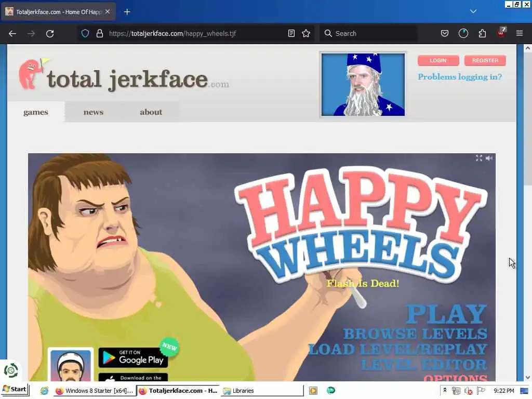Click the 9:22 PM clock
This screenshot has height=399, width=532.
pyautogui.click(x=503, y=391)
